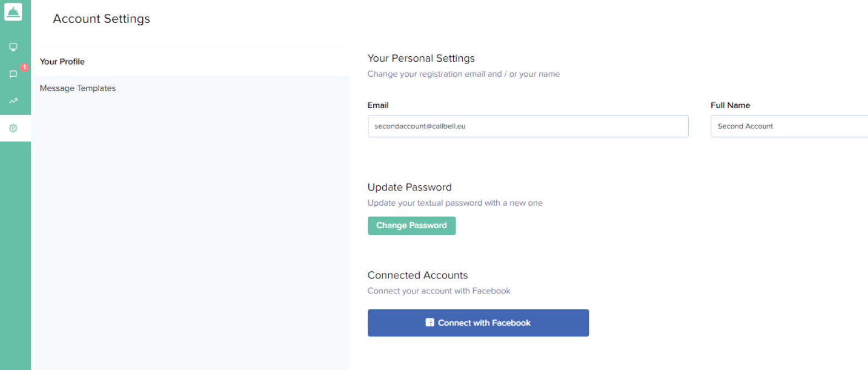Click into the Full Name field
The width and height of the screenshot is (868, 370).
point(789,126)
